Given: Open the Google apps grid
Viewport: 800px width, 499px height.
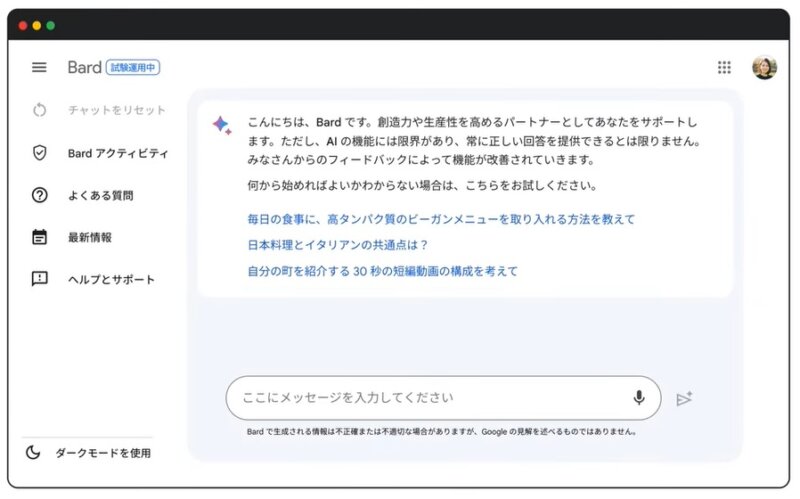Looking at the screenshot, I should [724, 67].
